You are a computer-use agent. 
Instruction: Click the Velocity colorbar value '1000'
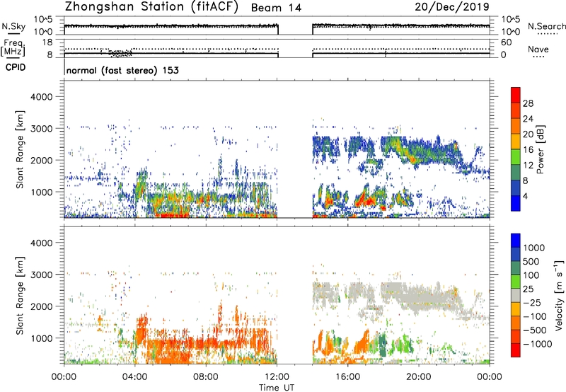pyautogui.click(x=534, y=248)
